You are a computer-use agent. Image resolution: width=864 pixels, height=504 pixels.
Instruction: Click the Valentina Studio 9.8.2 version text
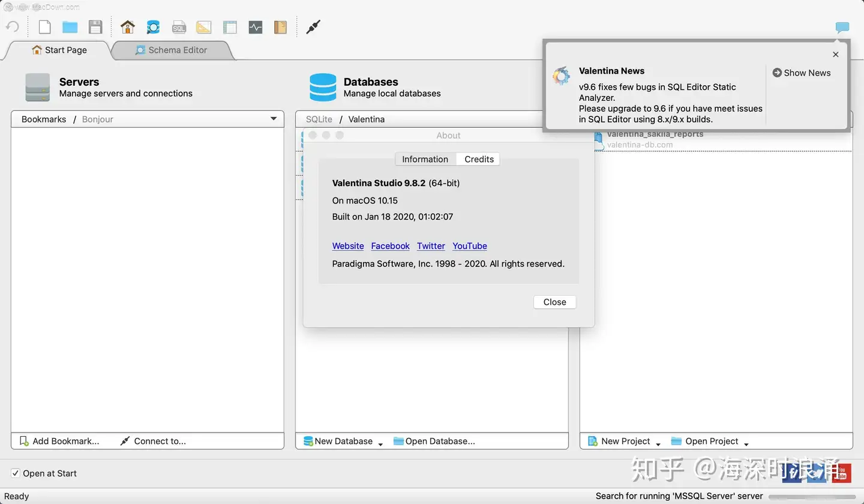click(379, 183)
